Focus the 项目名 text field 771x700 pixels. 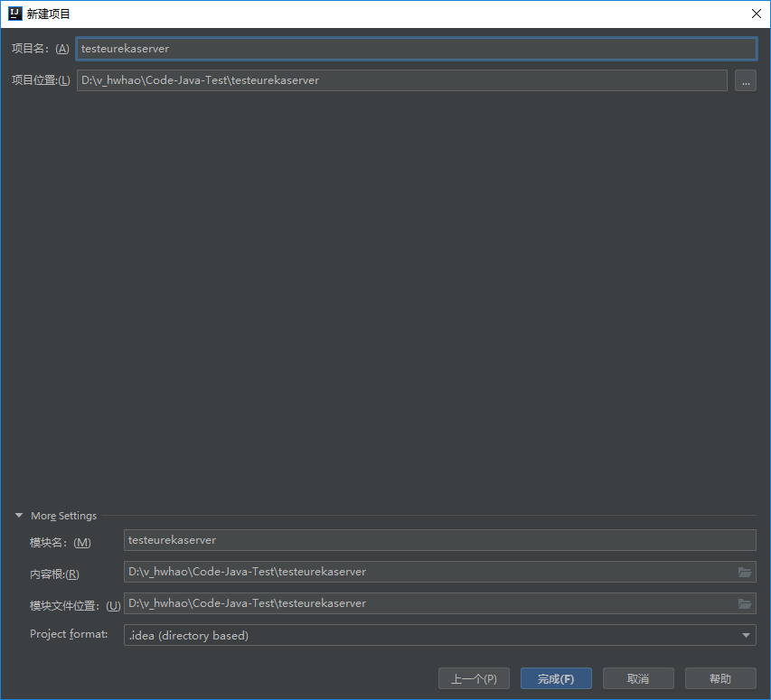click(416, 49)
